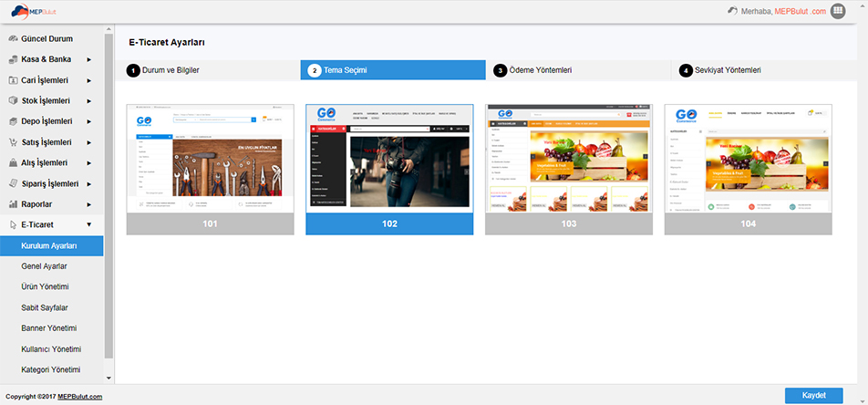Click the icon beside Merhaba greeting
Screen dimensions: 868x405
(733, 11)
